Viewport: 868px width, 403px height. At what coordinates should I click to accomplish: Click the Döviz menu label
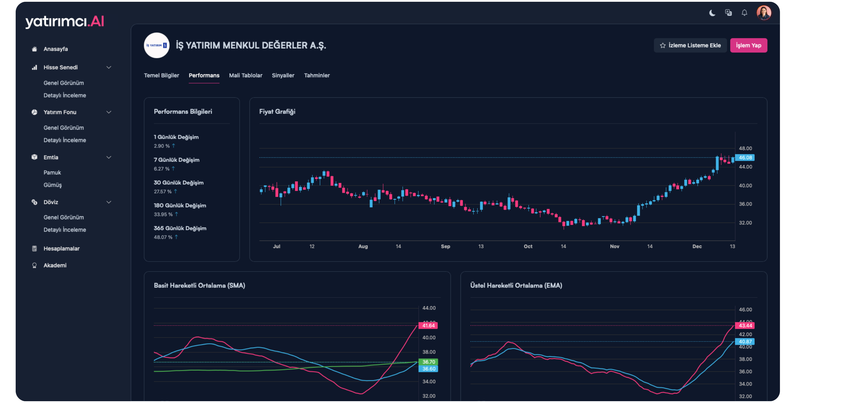coord(51,202)
